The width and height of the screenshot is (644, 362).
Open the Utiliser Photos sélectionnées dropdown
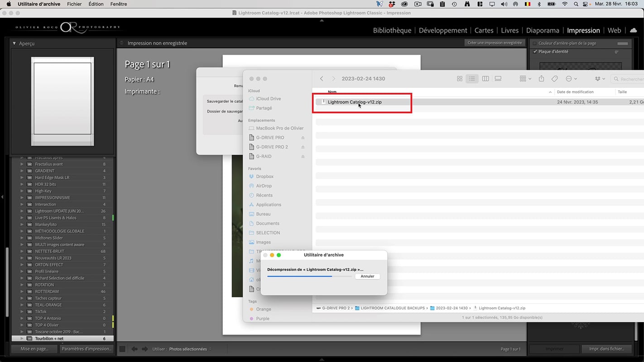(190, 349)
